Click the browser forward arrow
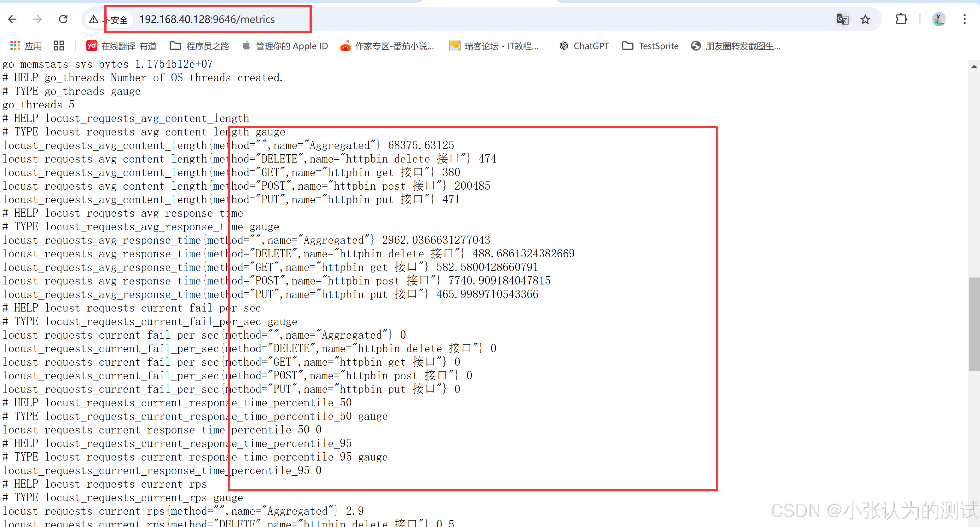This screenshot has height=527, width=980. 37,20
